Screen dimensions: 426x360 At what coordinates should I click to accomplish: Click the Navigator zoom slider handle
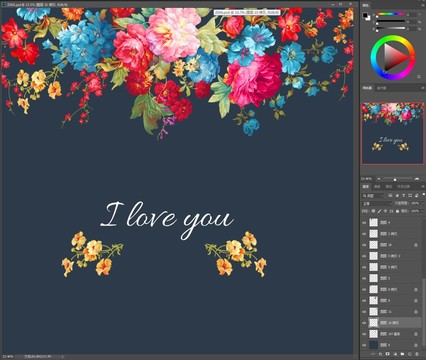point(395,179)
